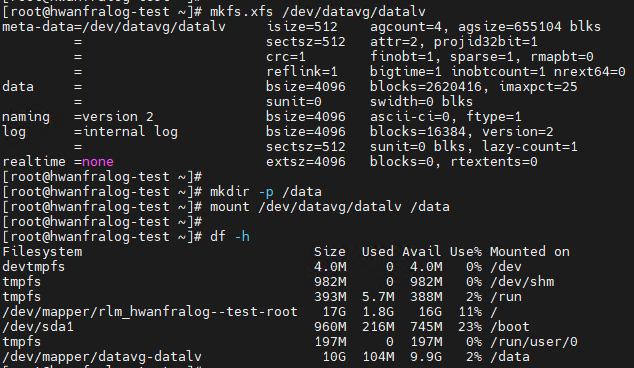Click the 'mkfs.xfs /dev/datavg/datalv' command text
634x368 pixels.
click(x=318, y=12)
